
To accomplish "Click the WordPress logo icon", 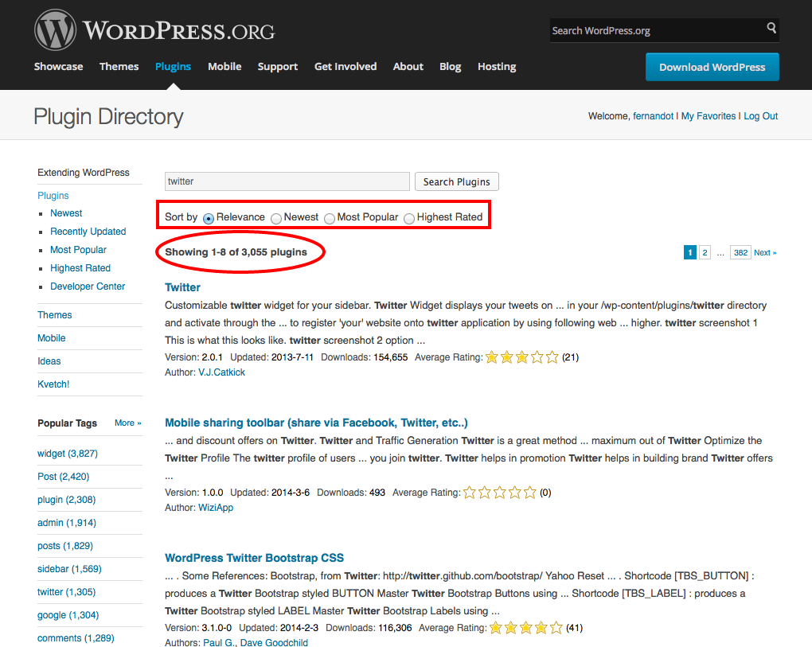I will pos(55,30).
